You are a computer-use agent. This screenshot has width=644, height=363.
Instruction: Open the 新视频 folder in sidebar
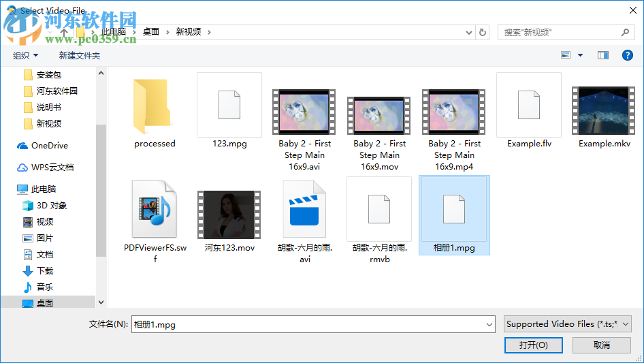coord(42,124)
